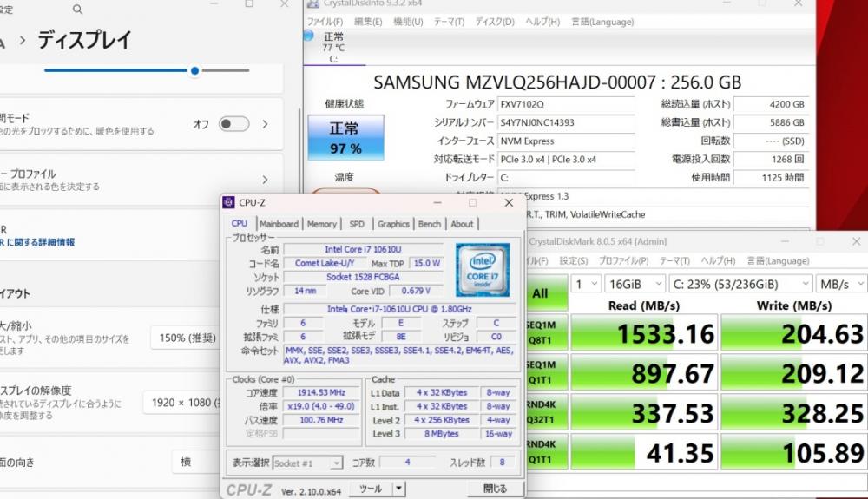Open the ディスク(D) menu in CrystalDiskInfo
Image resolution: width=868 pixels, height=499 pixels.
point(495,22)
